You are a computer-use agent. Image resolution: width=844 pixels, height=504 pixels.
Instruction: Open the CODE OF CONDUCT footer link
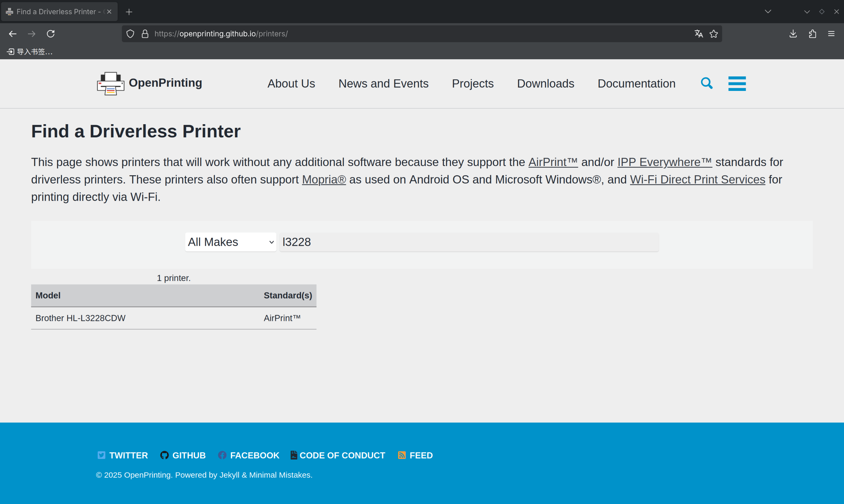pyautogui.click(x=338, y=456)
